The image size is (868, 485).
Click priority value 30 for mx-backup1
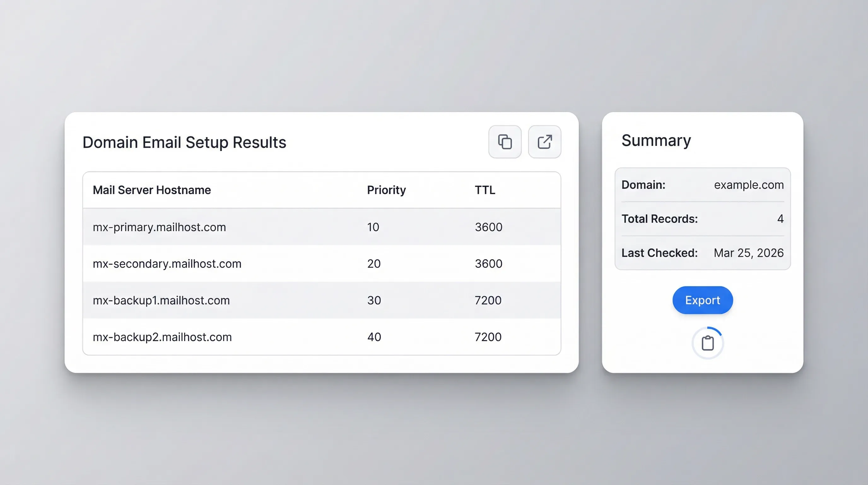374,300
